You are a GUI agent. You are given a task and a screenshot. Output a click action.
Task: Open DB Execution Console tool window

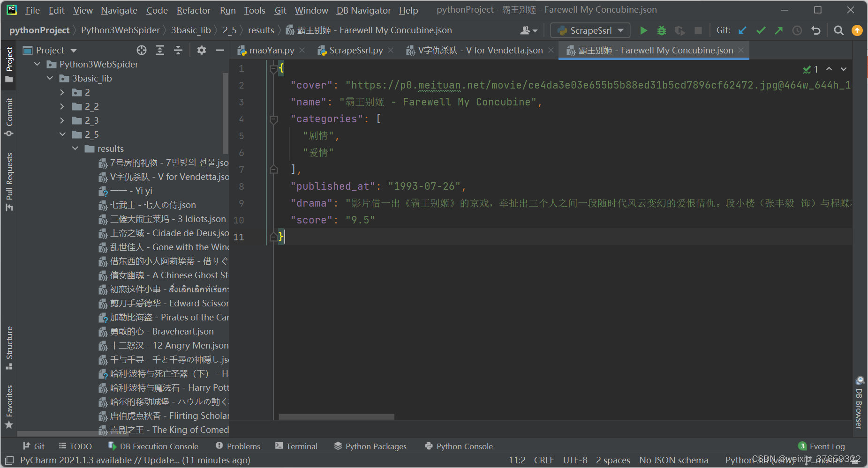[153, 446]
